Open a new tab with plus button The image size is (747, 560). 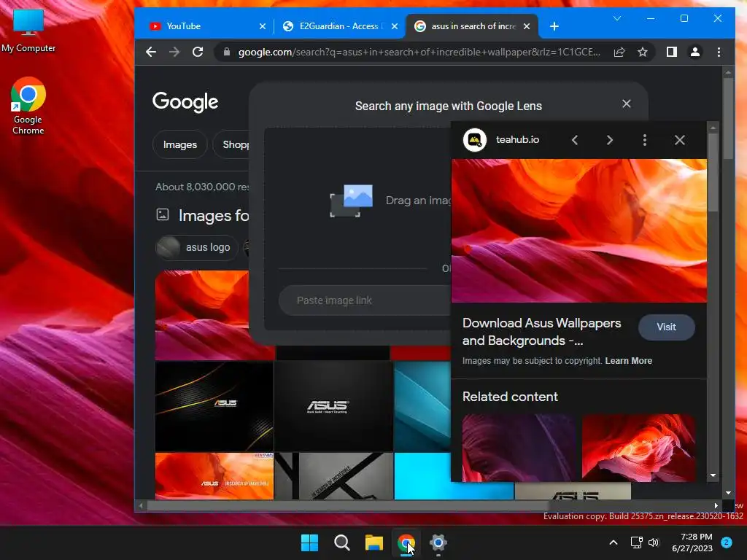pyautogui.click(x=554, y=26)
